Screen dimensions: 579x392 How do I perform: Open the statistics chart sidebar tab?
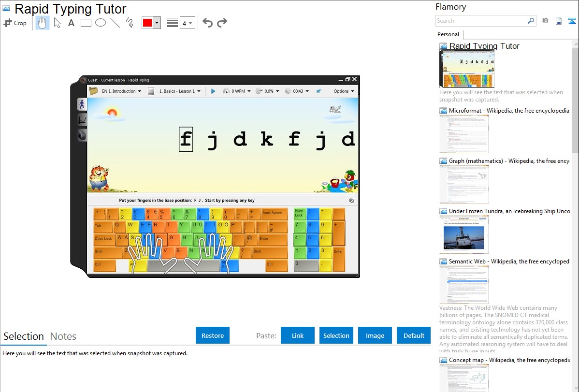point(82,120)
